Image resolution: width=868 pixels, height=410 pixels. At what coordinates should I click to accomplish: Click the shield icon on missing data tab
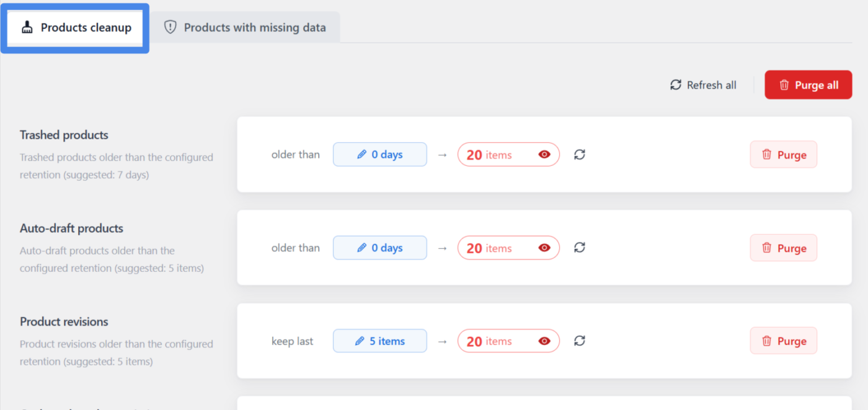point(170,27)
